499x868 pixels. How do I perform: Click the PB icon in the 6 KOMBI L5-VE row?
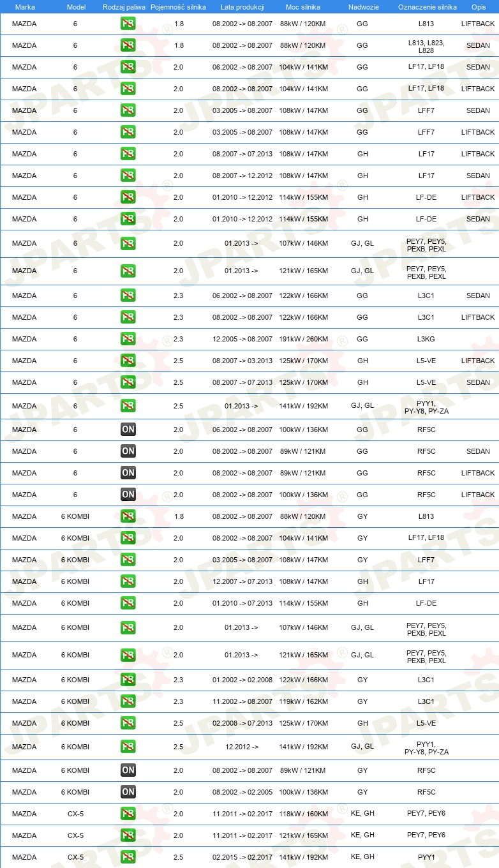[x=128, y=723]
